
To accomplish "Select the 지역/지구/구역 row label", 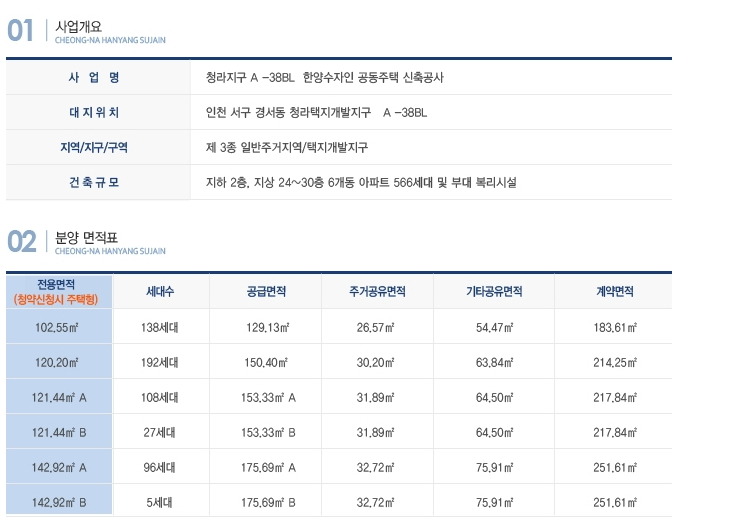I will [94, 147].
